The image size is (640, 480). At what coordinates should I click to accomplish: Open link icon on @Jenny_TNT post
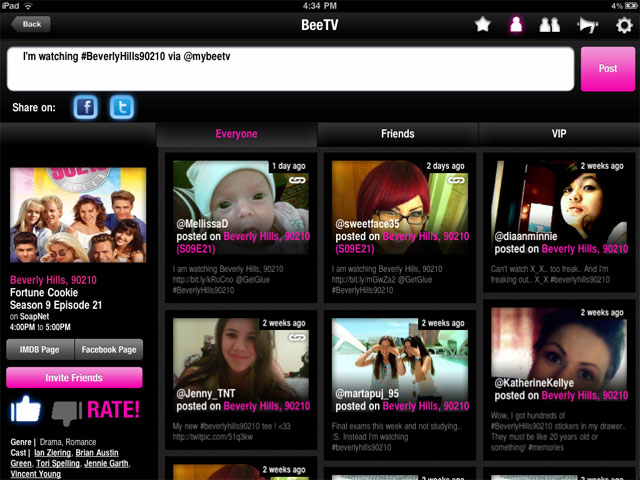(297, 337)
